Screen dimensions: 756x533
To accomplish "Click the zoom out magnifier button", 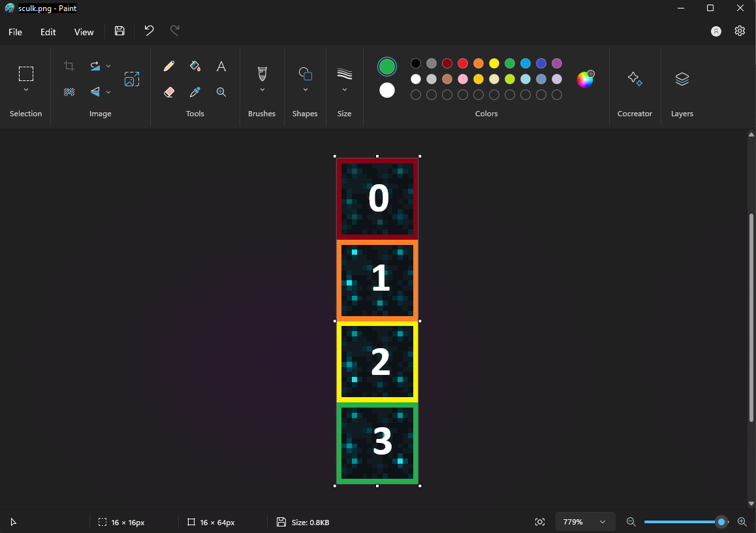I will 631,522.
